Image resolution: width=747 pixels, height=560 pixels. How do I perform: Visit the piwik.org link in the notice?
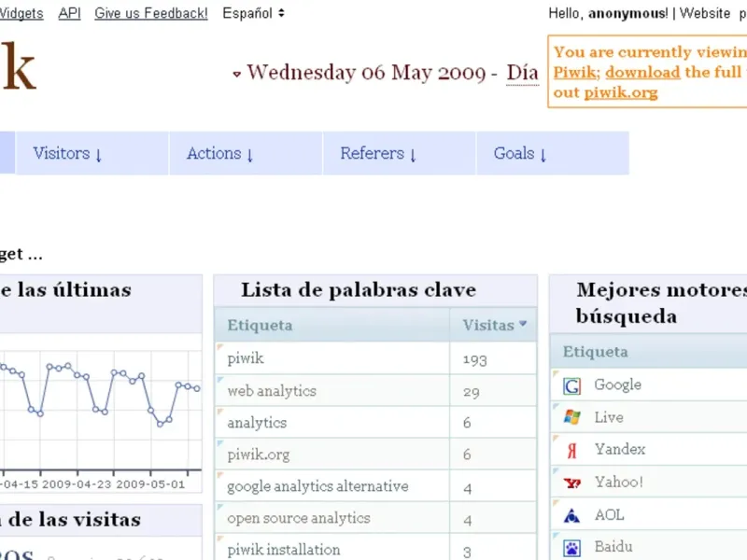pos(621,92)
